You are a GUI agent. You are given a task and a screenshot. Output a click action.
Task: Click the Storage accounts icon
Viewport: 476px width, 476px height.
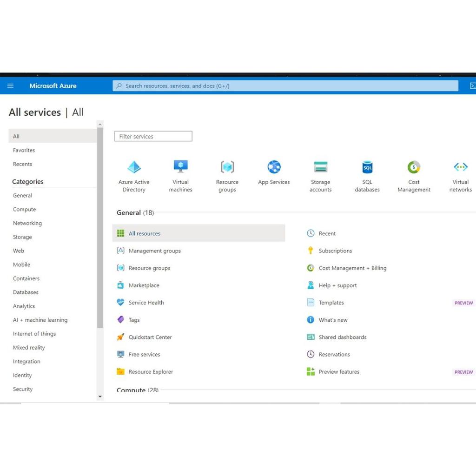pos(320,166)
